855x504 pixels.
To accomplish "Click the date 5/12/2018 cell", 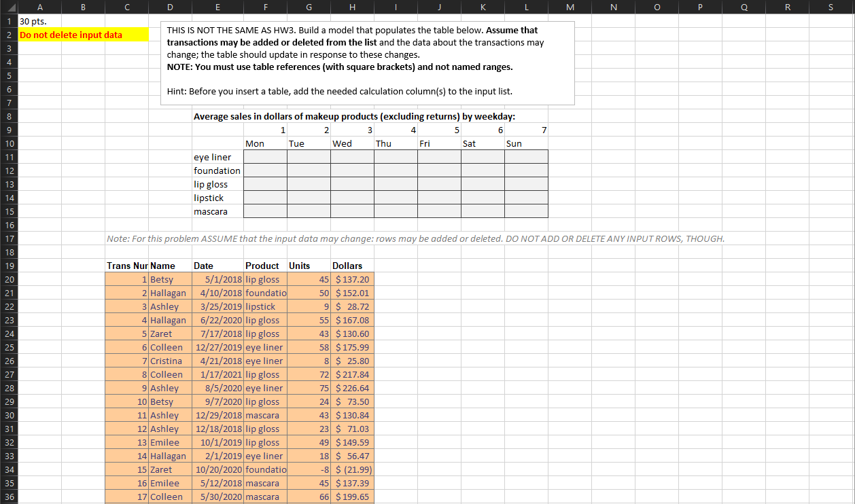I will click(x=217, y=483).
